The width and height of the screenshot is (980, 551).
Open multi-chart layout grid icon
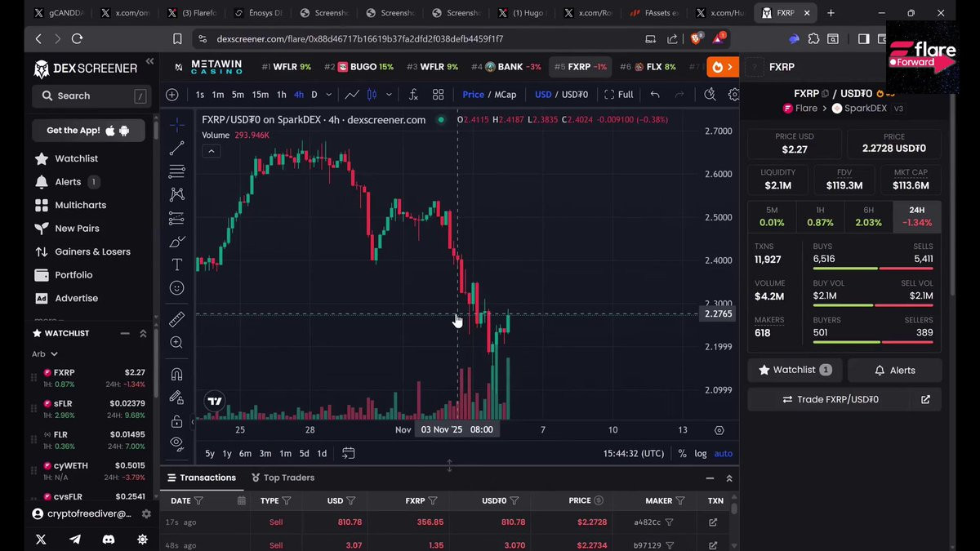click(x=438, y=95)
